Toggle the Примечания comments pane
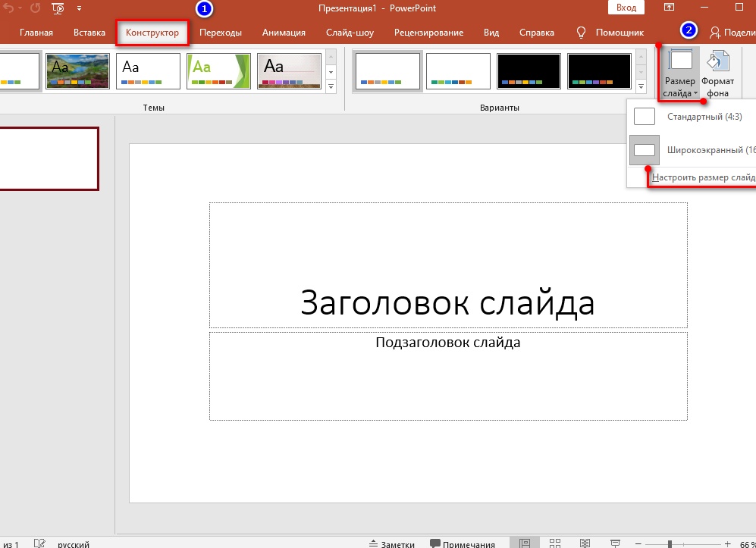This screenshot has height=548, width=756. coord(463,544)
